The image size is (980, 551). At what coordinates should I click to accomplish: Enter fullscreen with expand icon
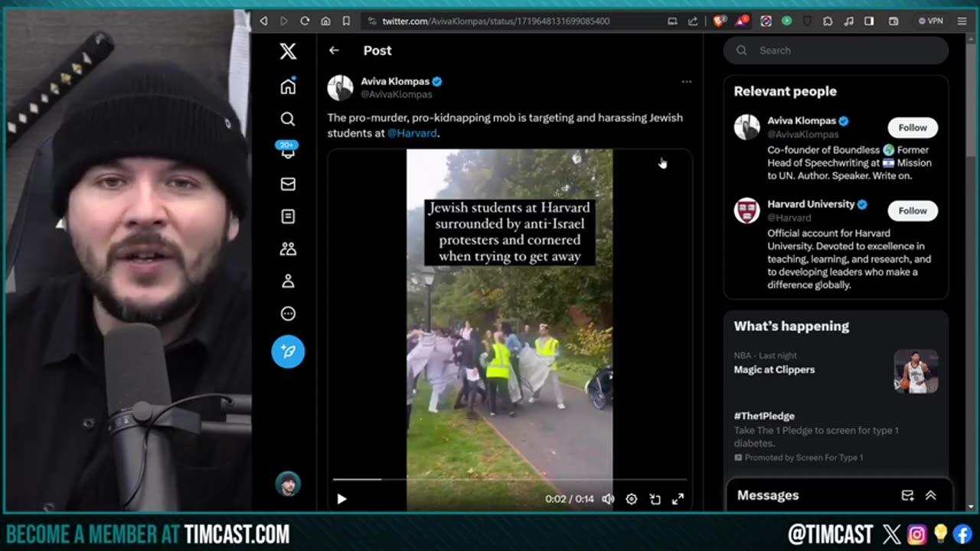pyautogui.click(x=678, y=499)
